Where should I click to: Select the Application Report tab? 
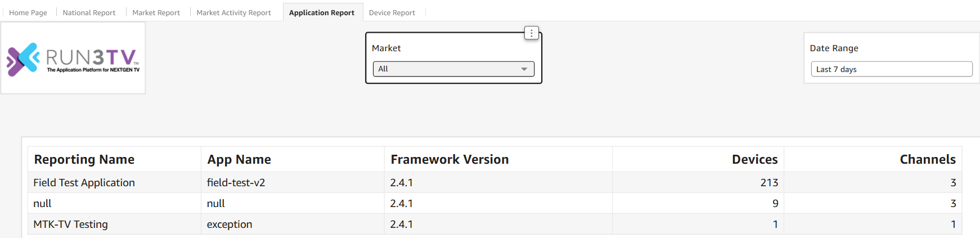click(322, 12)
